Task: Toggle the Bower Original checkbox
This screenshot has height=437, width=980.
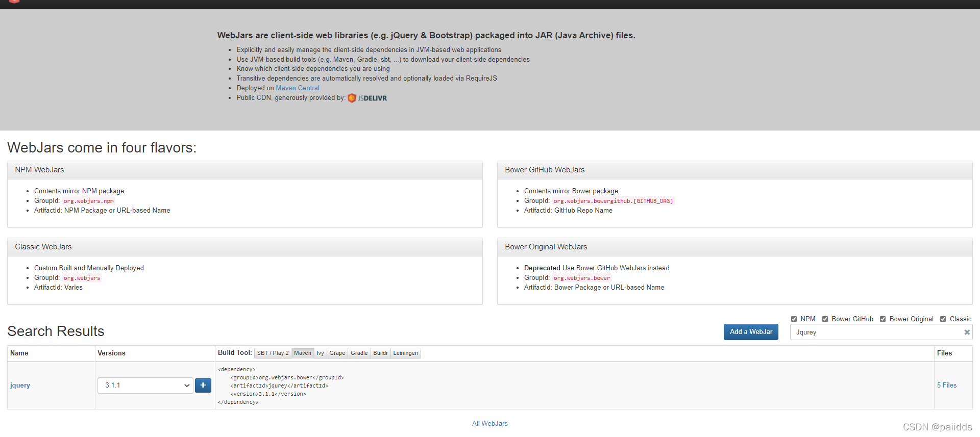Action: click(x=883, y=319)
